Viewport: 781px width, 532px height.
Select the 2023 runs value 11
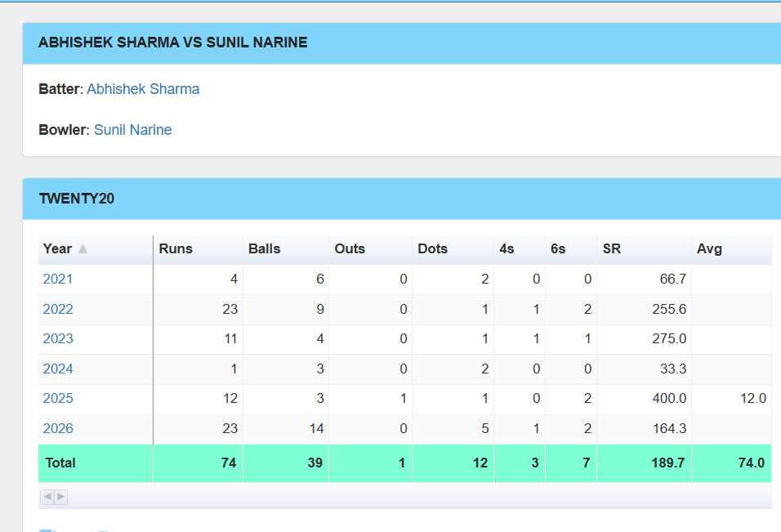230,338
